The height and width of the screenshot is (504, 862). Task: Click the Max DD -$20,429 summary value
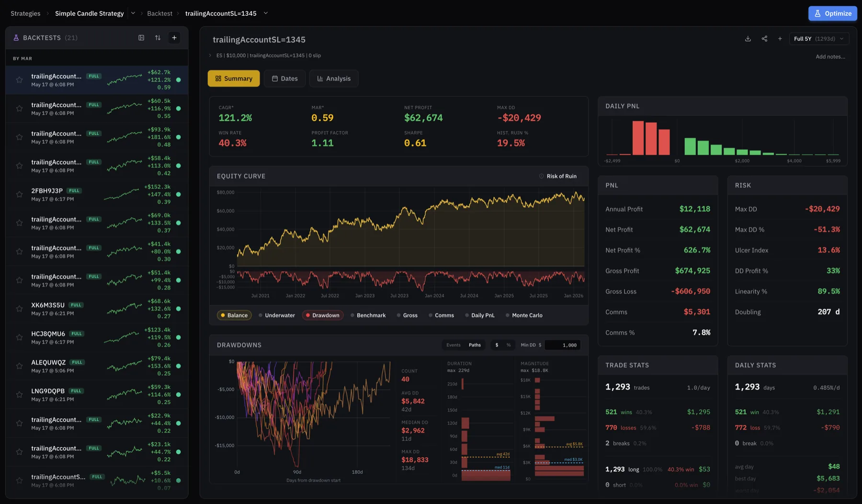pos(519,118)
